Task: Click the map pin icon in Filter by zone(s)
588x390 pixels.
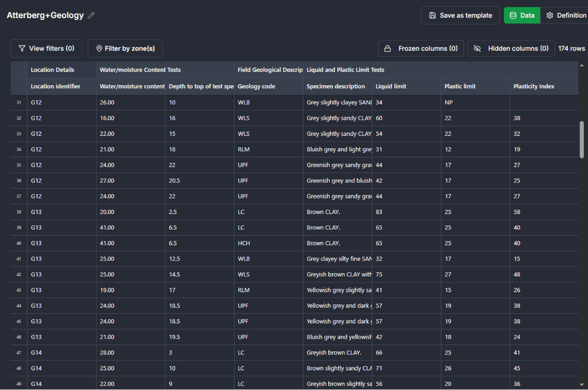Action: [x=99, y=49]
